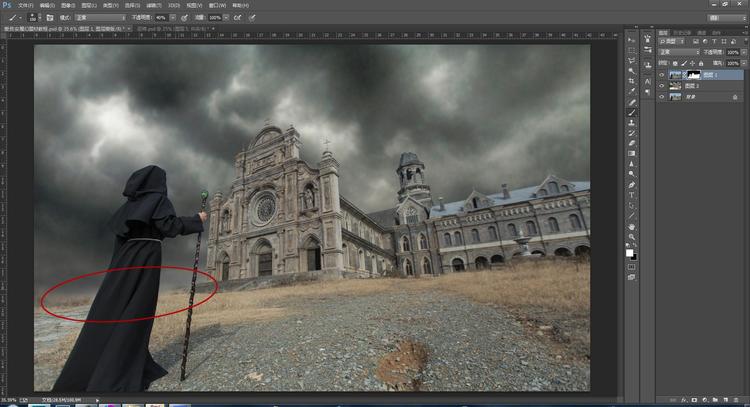Delete layer with trash icon
This screenshot has height=407, width=750.
coord(736,400)
